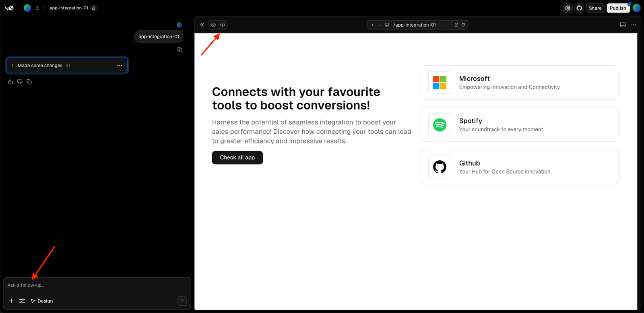
Task: Select the Github integration card
Action: click(520, 167)
